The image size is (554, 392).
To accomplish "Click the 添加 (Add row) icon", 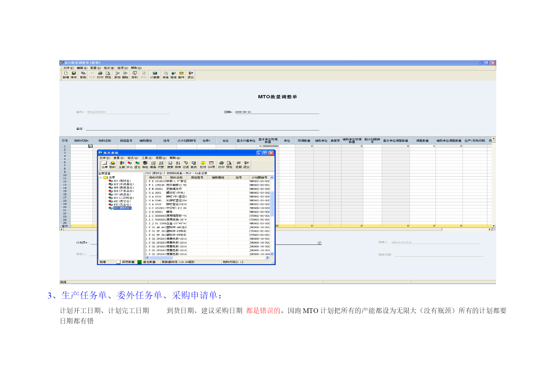I will 117,75.
